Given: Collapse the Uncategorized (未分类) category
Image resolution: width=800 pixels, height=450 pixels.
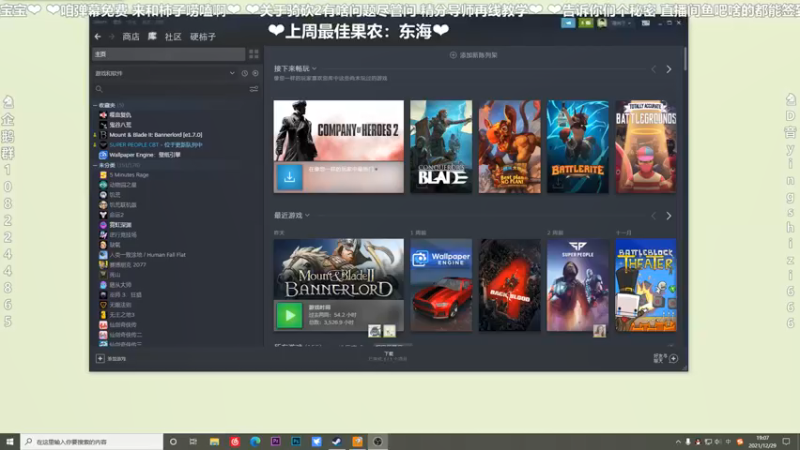Looking at the screenshot, I should (x=95, y=165).
